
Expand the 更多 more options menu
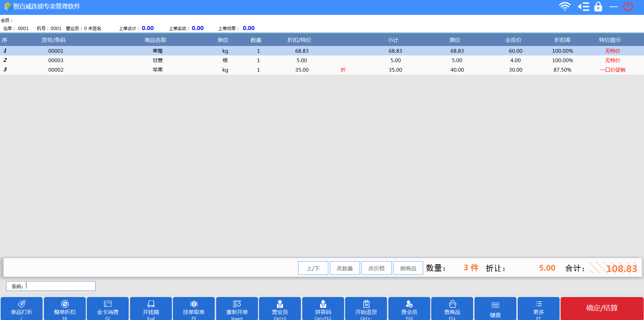[538, 304]
